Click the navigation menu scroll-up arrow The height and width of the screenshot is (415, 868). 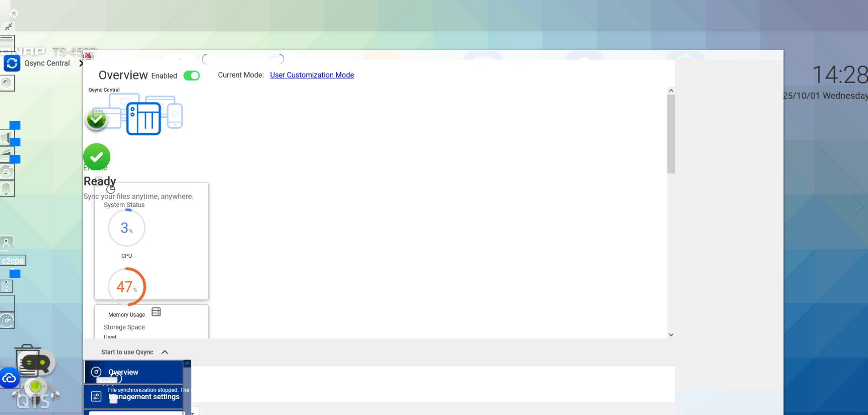coord(187,364)
